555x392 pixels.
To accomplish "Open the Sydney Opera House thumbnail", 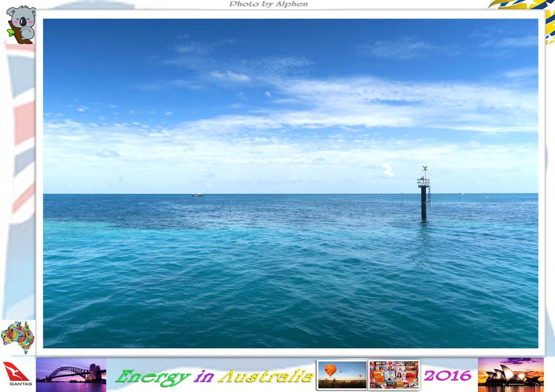I will coord(510,374).
